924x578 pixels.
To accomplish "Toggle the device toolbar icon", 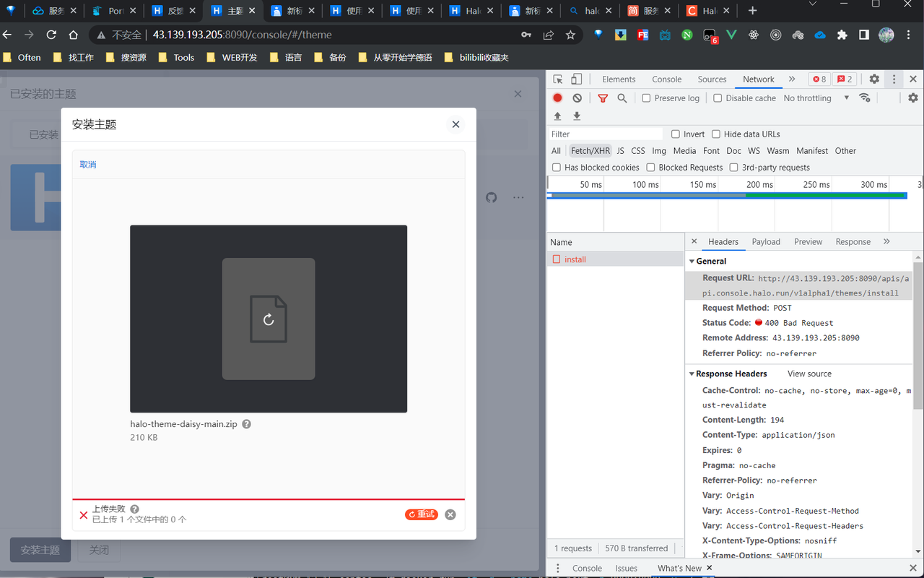I will tap(577, 79).
